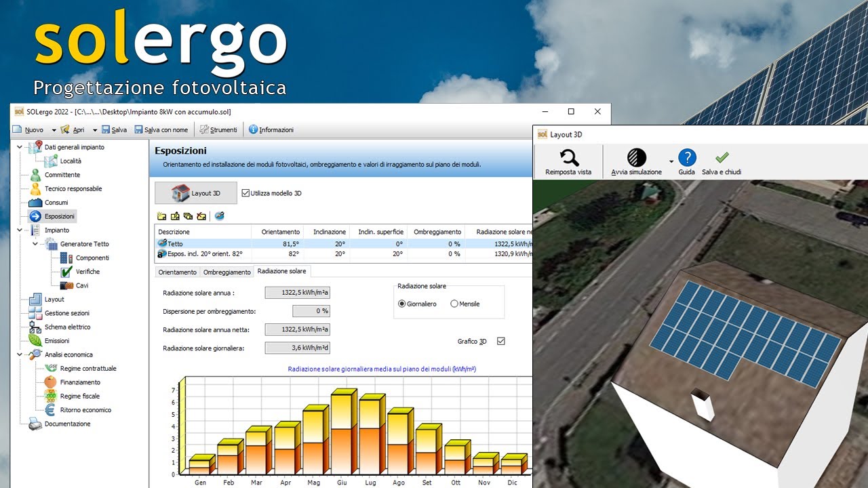Select Emissioni leaf icon
868x488 pixels.
pyautogui.click(x=35, y=341)
